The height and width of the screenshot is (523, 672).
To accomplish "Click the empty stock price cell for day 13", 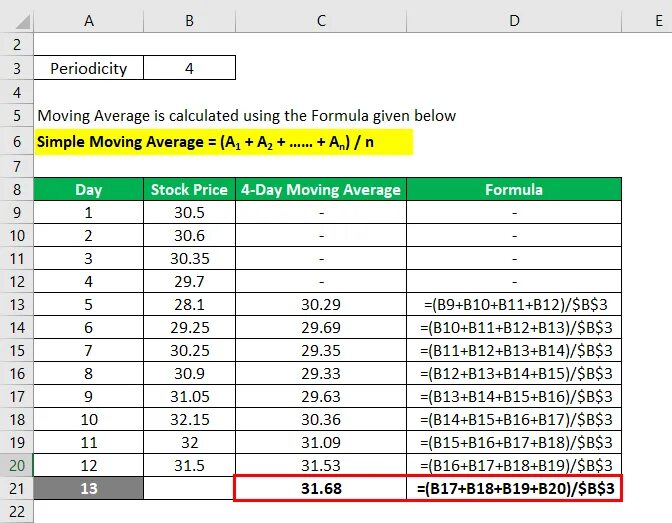I will tap(189, 488).
